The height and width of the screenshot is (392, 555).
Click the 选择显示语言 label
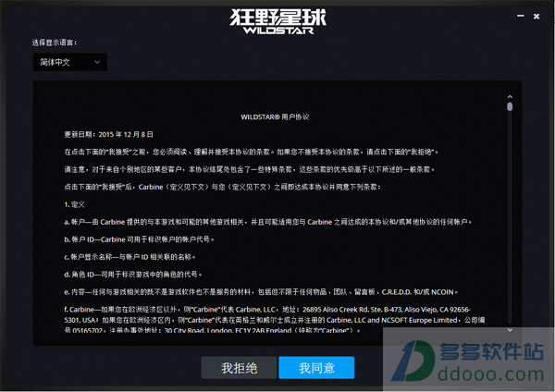55,43
